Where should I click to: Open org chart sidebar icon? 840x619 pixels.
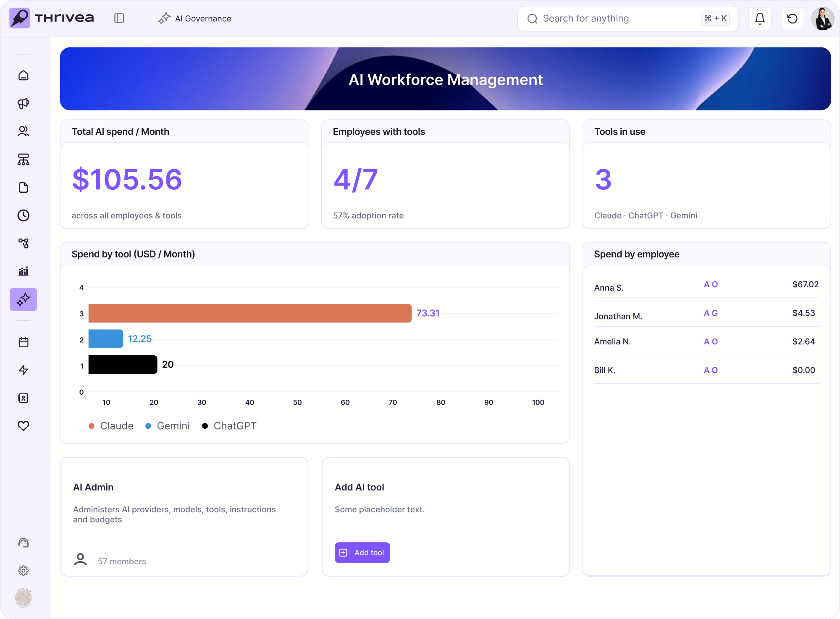[x=24, y=160]
